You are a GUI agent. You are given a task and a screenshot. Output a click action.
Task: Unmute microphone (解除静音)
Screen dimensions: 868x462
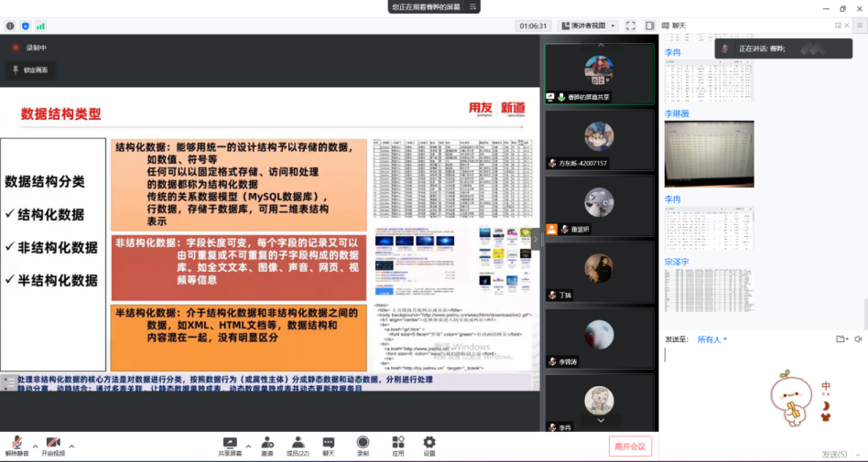coord(16,446)
